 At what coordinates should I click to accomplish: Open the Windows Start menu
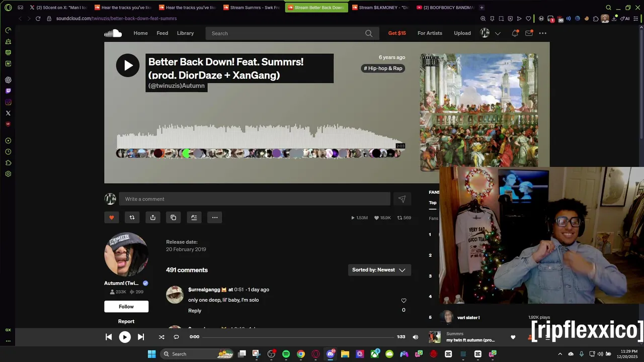151,354
